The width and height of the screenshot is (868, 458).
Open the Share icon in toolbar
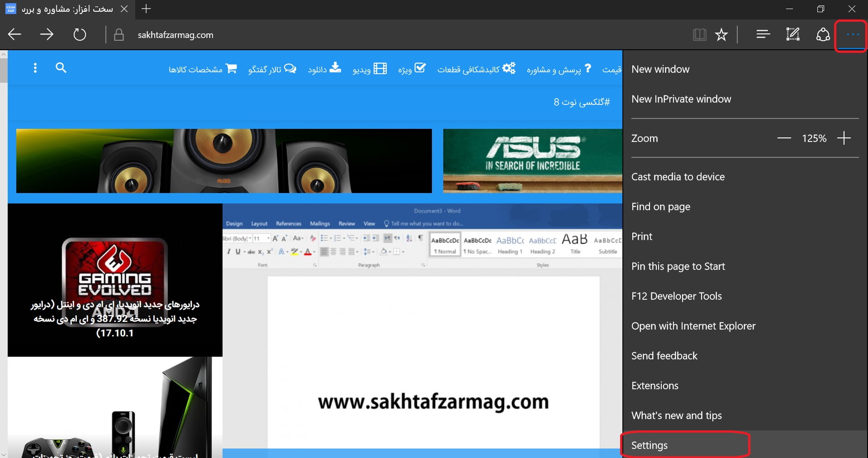pyautogui.click(x=823, y=34)
